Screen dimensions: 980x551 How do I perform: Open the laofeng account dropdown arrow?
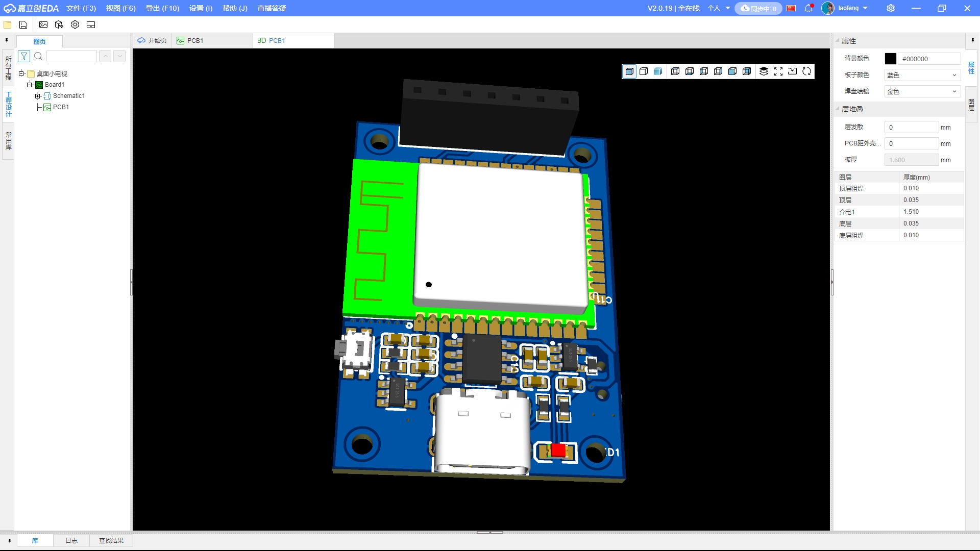tap(865, 8)
